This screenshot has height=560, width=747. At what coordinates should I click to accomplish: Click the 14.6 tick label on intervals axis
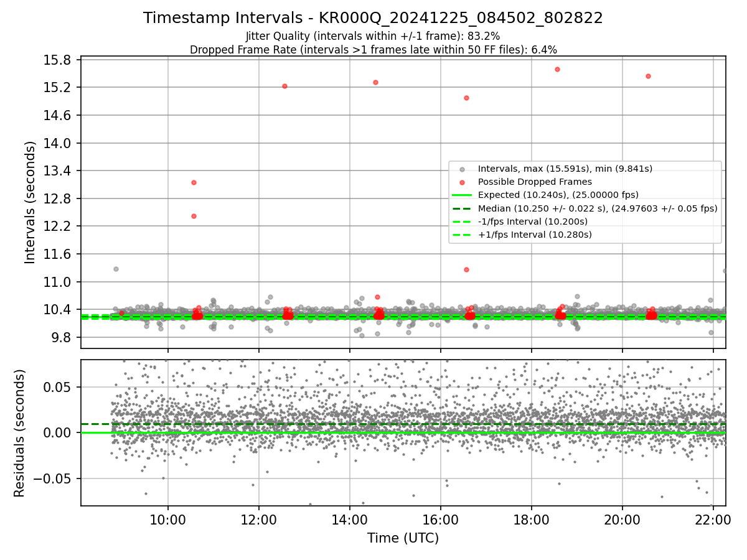click(x=59, y=116)
